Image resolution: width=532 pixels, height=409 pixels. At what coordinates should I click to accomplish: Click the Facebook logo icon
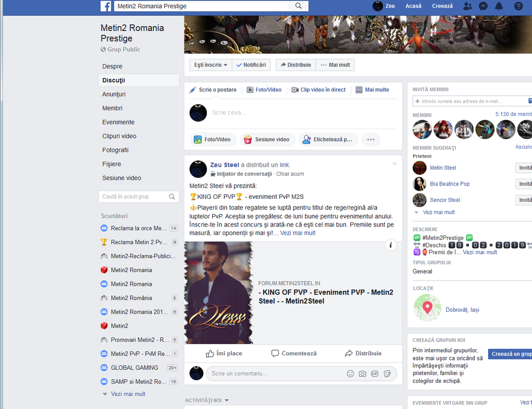tap(106, 6)
